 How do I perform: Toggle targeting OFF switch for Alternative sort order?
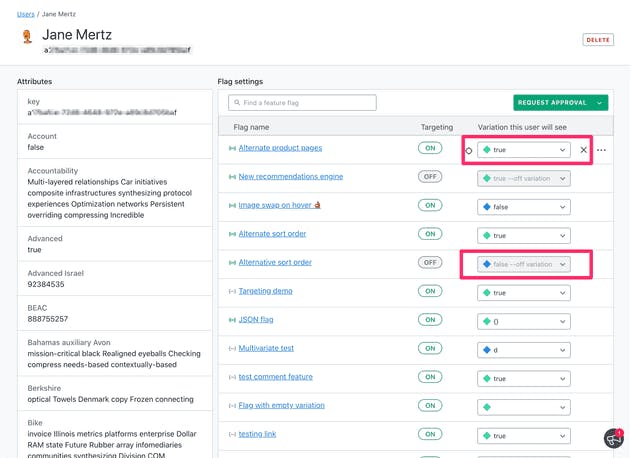pyautogui.click(x=430, y=263)
